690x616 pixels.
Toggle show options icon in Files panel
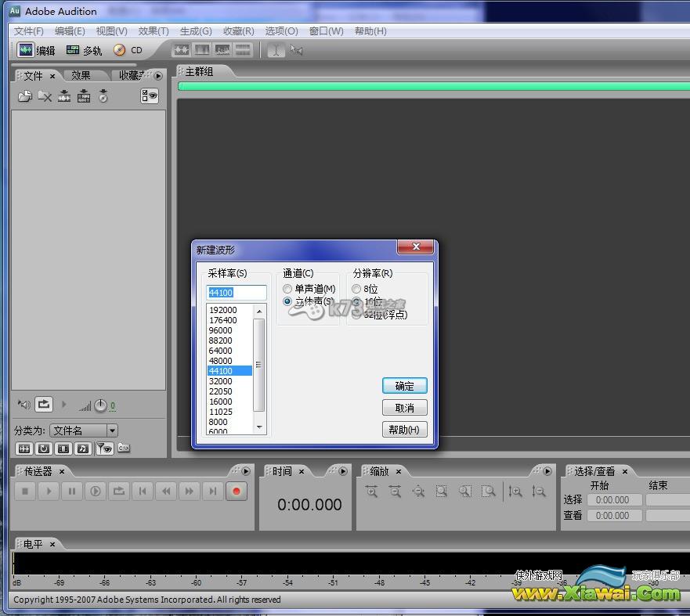tap(150, 95)
